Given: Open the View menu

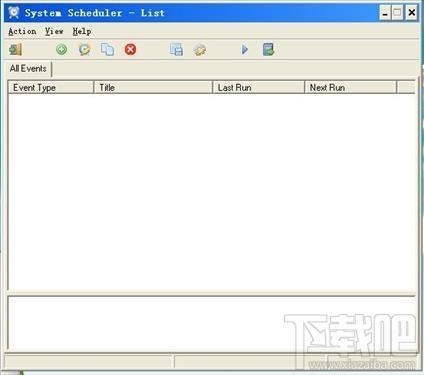Looking at the screenshot, I should 54,31.
